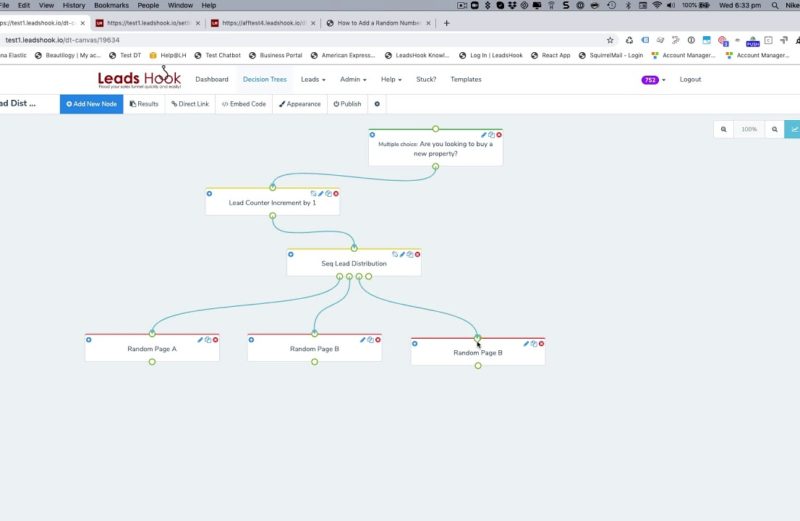This screenshot has height=521, width=800.
Task: Open the Templates page
Action: tap(466, 79)
